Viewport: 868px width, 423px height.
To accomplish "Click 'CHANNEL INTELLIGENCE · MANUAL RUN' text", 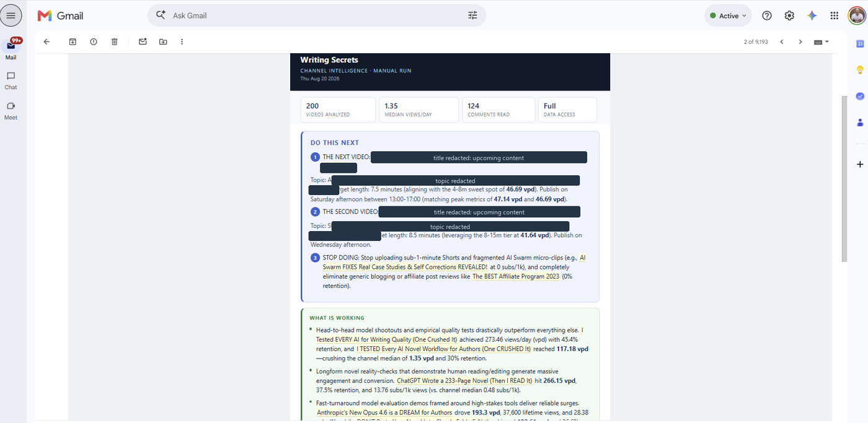I will [x=356, y=71].
